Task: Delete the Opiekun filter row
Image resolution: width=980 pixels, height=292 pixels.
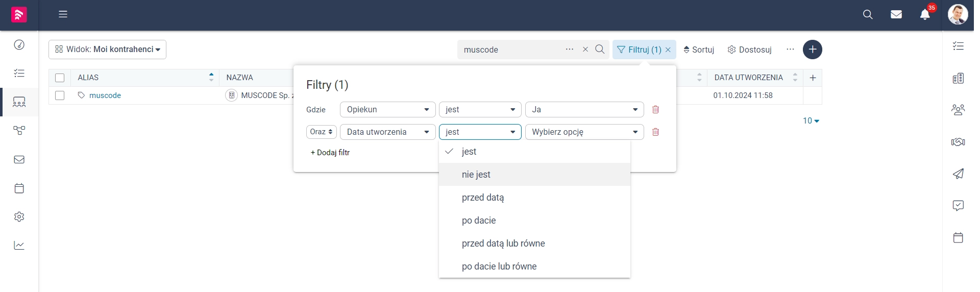Action: click(655, 109)
